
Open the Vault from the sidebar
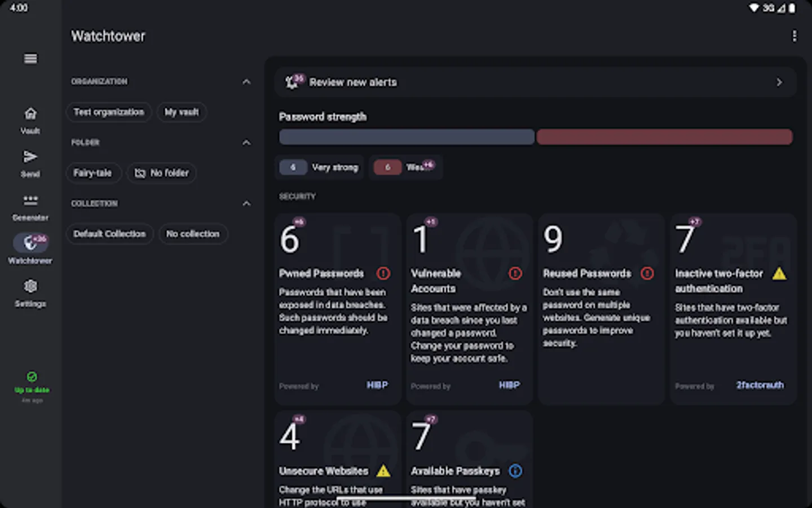coord(30,119)
